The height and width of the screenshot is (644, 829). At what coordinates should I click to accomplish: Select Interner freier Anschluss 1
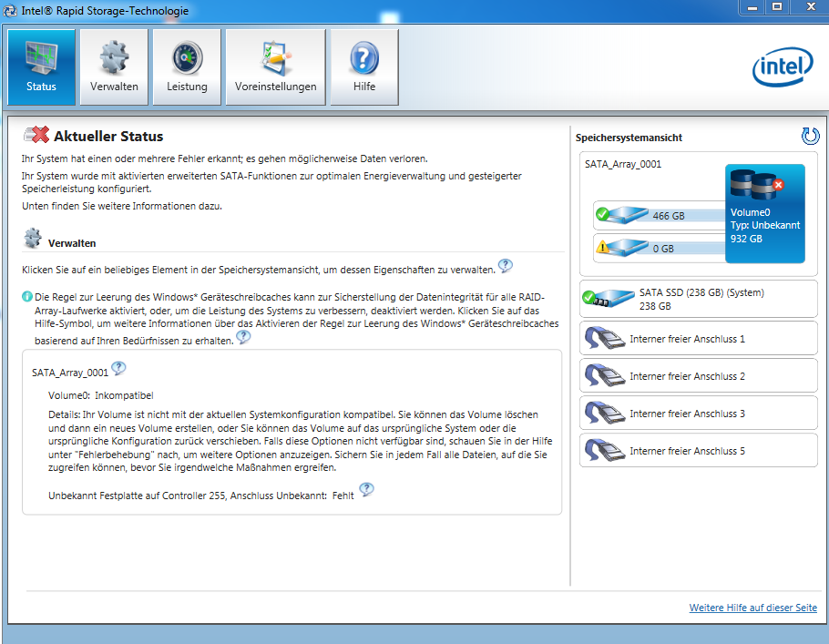click(x=699, y=339)
